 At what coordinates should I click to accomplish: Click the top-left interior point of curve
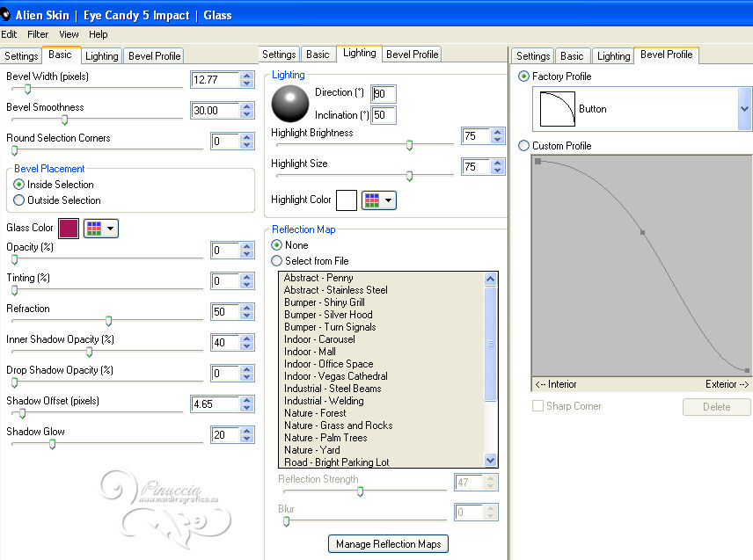(x=537, y=161)
